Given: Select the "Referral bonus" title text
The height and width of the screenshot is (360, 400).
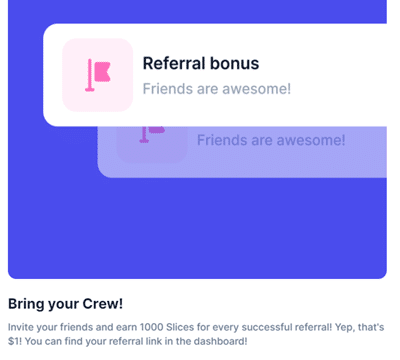Looking at the screenshot, I should pyautogui.click(x=201, y=63).
